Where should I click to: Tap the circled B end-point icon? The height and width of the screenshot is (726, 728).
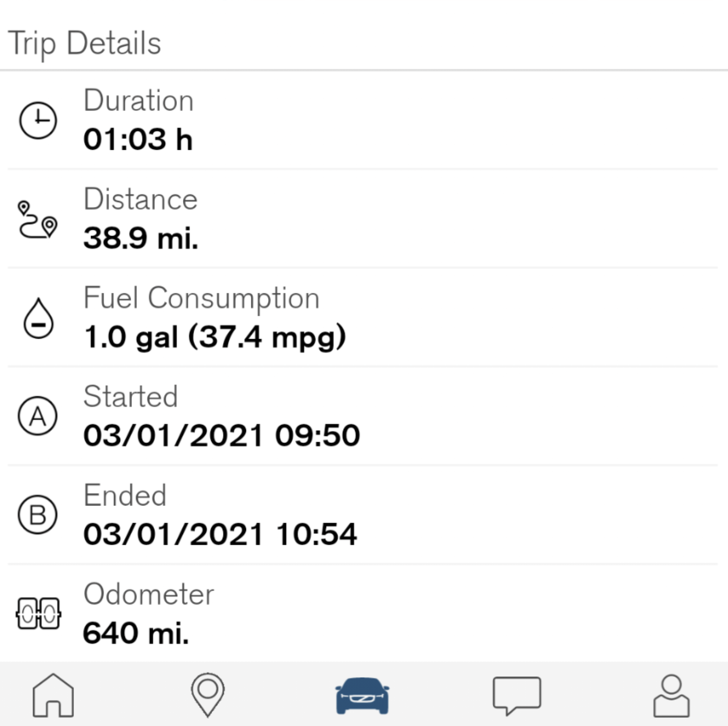38,514
